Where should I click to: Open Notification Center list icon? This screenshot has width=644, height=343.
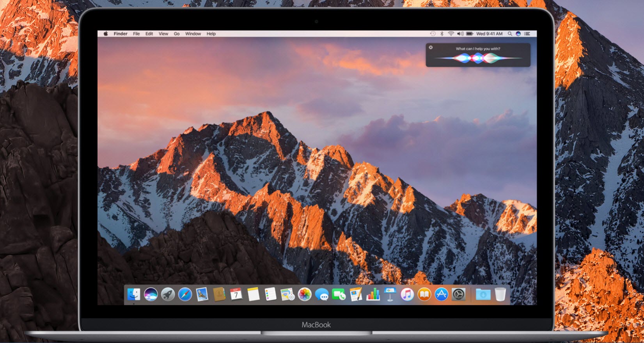527,34
